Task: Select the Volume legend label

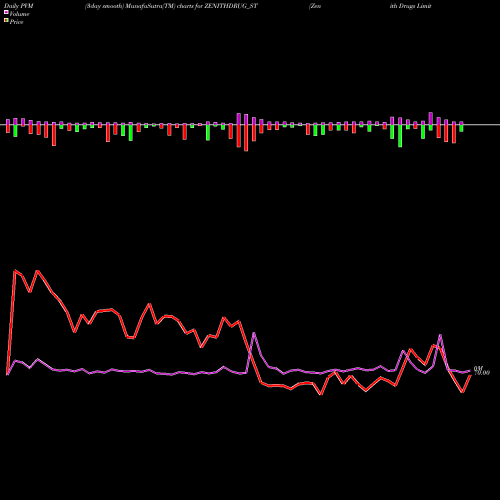Action: (x=19, y=14)
